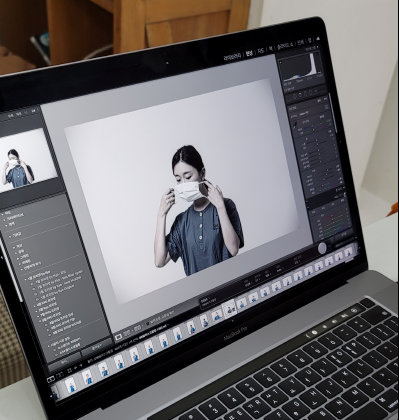Click the Loupe view icon in toolbar
399x420 pixels.
click(x=118, y=337)
